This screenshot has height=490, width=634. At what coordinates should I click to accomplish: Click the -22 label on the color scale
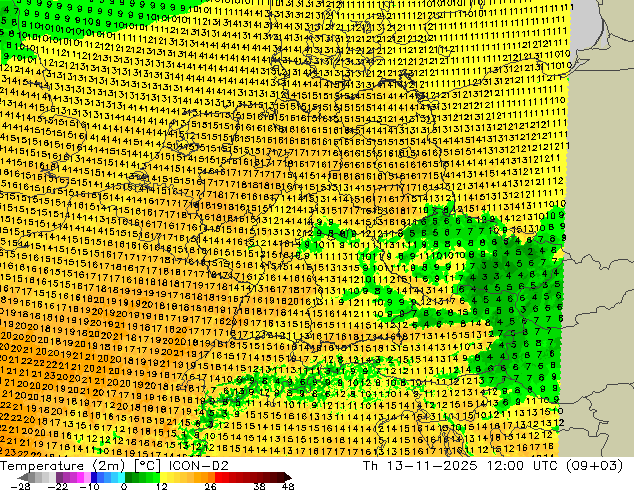(58, 486)
